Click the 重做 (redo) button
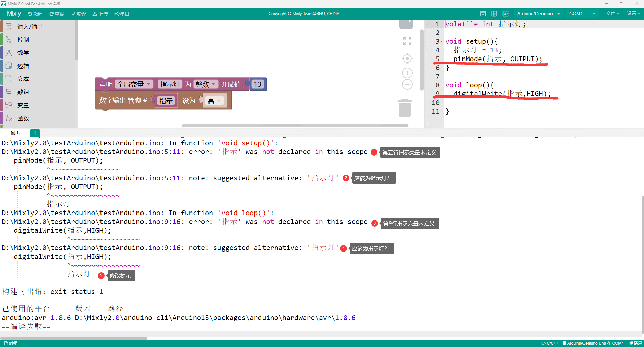This screenshot has height=347, width=644. 57,14
